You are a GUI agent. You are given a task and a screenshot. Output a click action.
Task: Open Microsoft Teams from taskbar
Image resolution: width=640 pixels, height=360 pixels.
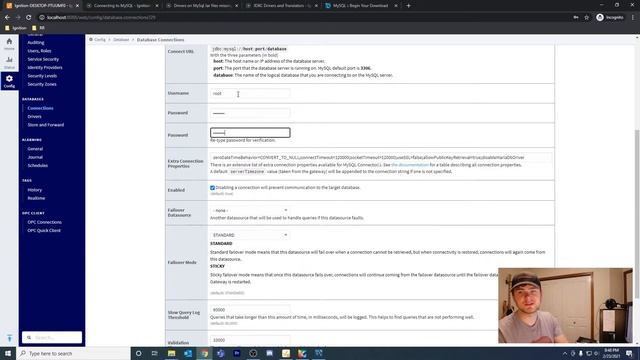(220, 353)
